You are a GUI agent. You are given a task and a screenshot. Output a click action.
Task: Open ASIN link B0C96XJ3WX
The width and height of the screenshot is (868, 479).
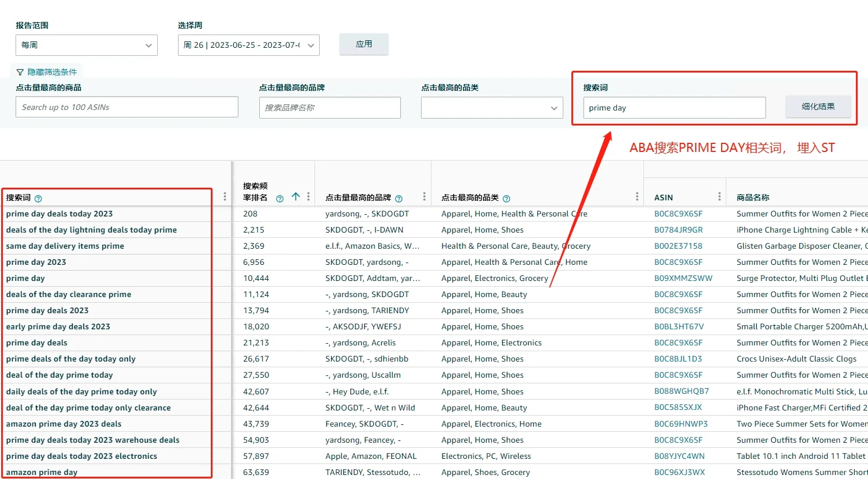click(x=680, y=472)
